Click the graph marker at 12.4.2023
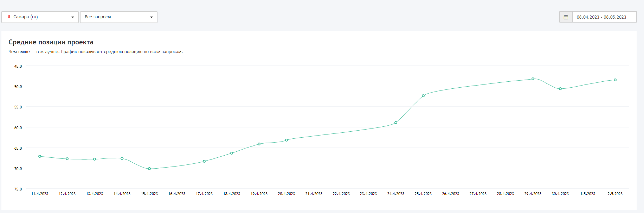644x213 pixels. [67, 159]
